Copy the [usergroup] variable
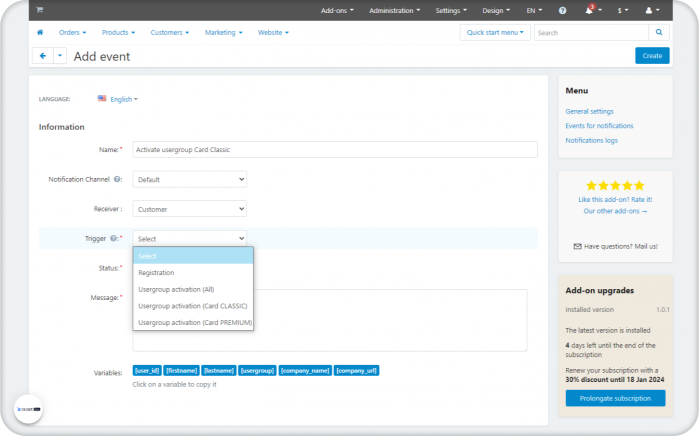This screenshot has height=436, width=700. coord(257,370)
